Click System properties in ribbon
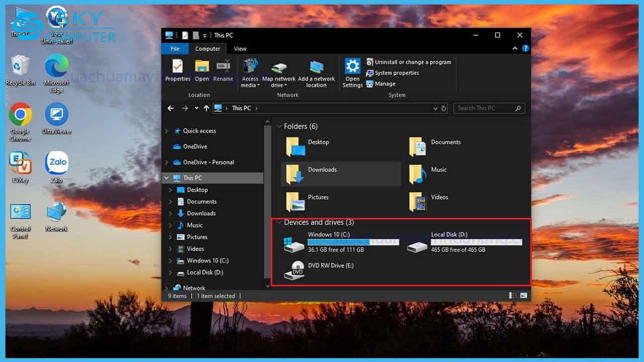The width and height of the screenshot is (644, 362). (x=396, y=73)
